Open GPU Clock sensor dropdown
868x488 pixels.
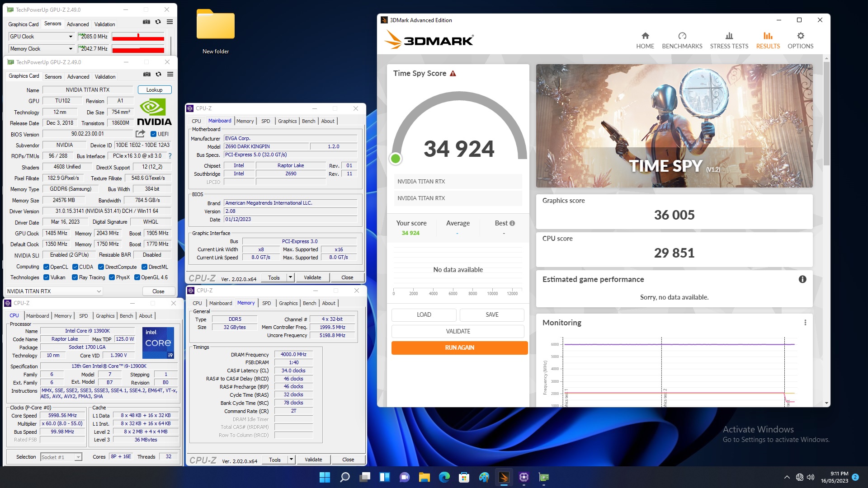[71, 37]
